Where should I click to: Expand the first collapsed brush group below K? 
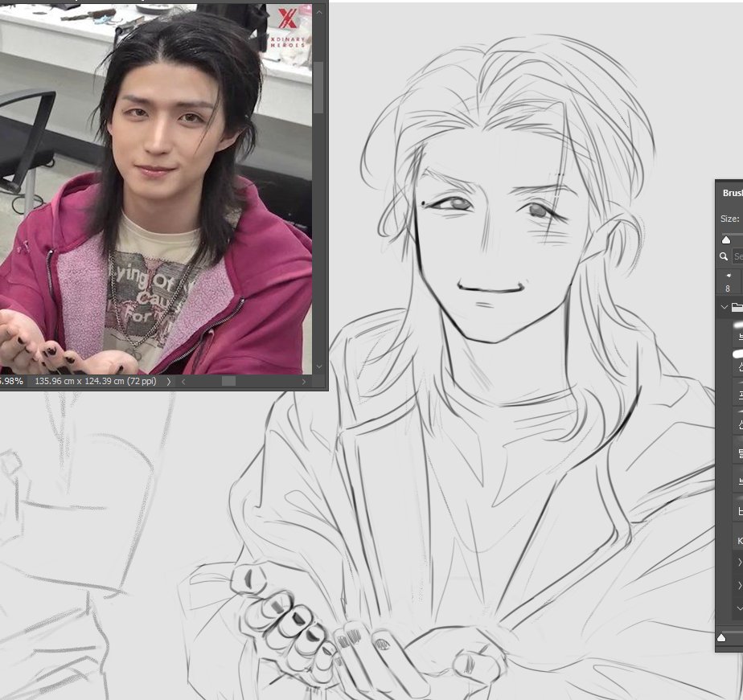[740, 563]
